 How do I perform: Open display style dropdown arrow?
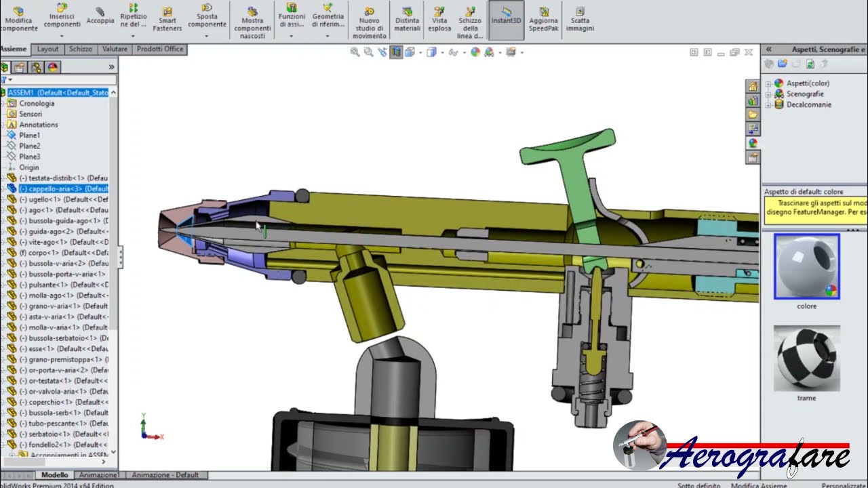tap(441, 52)
